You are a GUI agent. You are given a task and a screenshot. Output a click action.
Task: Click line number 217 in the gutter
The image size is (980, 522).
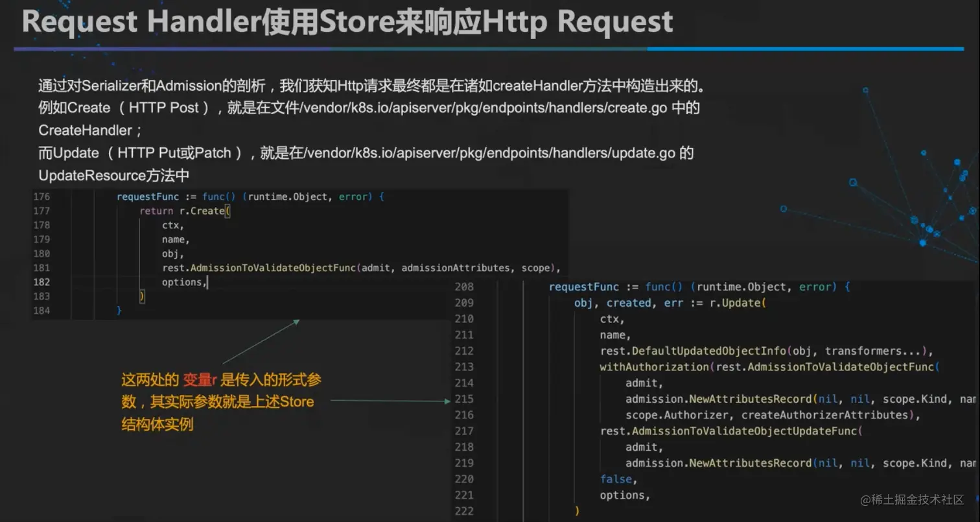point(464,431)
